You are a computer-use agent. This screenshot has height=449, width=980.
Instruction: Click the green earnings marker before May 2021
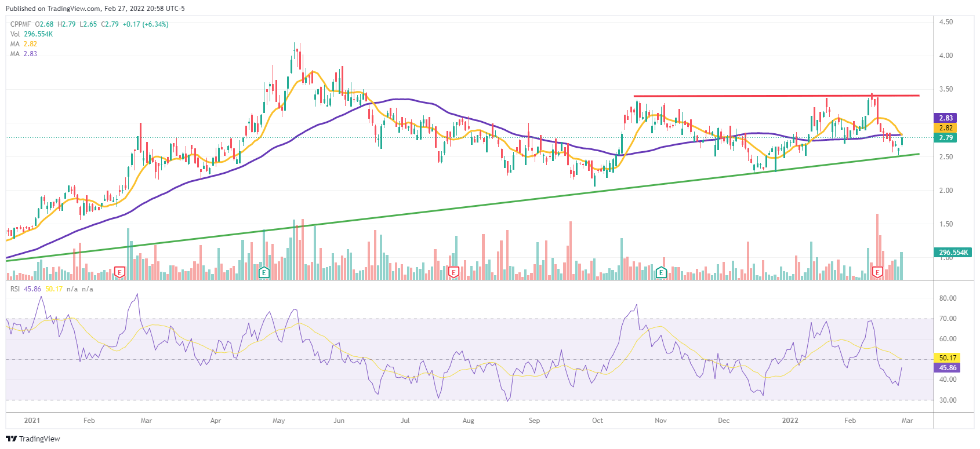click(x=264, y=272)
